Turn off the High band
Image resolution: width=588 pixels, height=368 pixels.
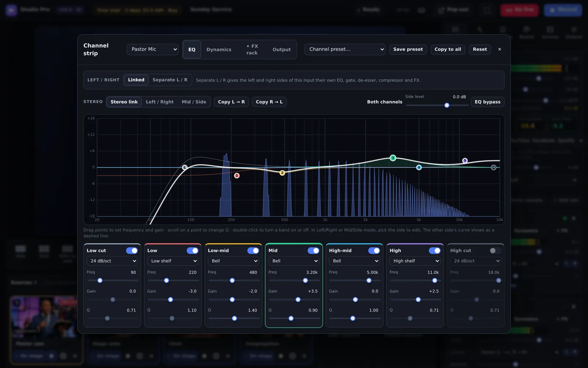(435, 251)
